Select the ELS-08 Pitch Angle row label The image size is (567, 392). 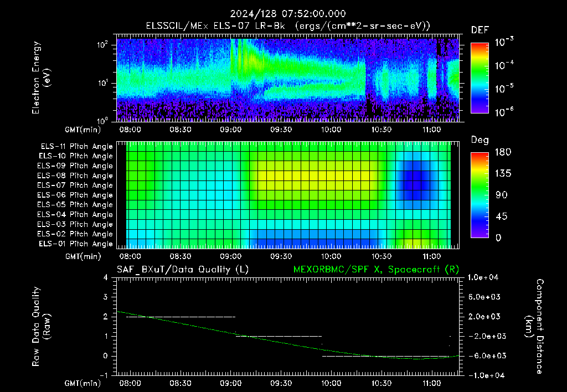coord(75,176)
